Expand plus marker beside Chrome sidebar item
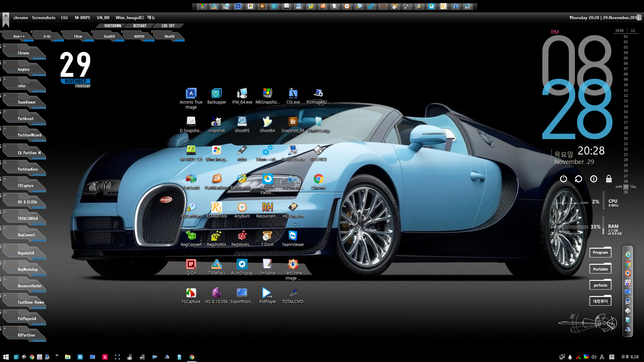The image size is (644, 362). coord(5,46)
